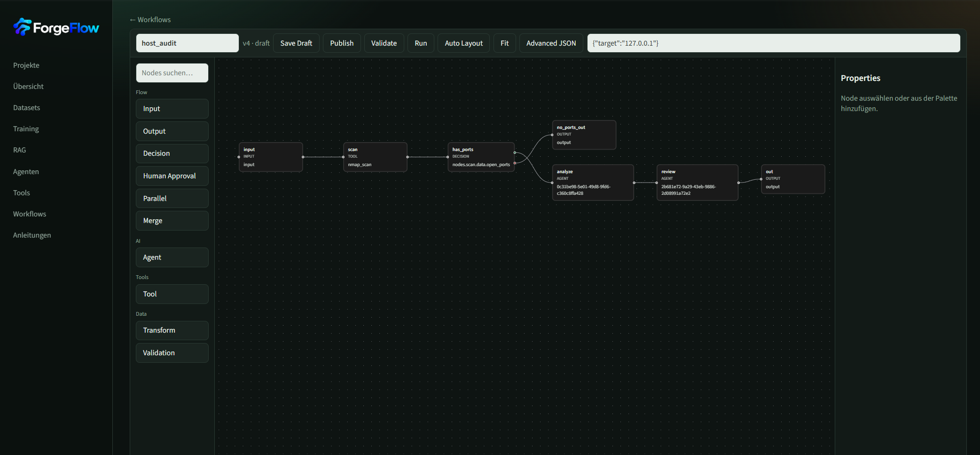Focus the Nodes suchen search box

click(x=172, y=73)
